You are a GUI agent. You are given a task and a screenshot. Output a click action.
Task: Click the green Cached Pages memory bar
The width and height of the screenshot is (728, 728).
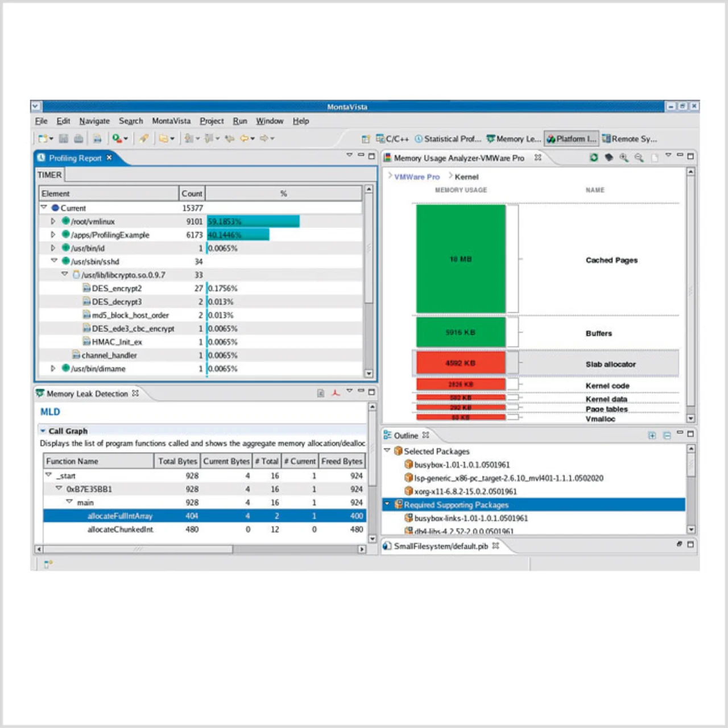coord(460,259)
